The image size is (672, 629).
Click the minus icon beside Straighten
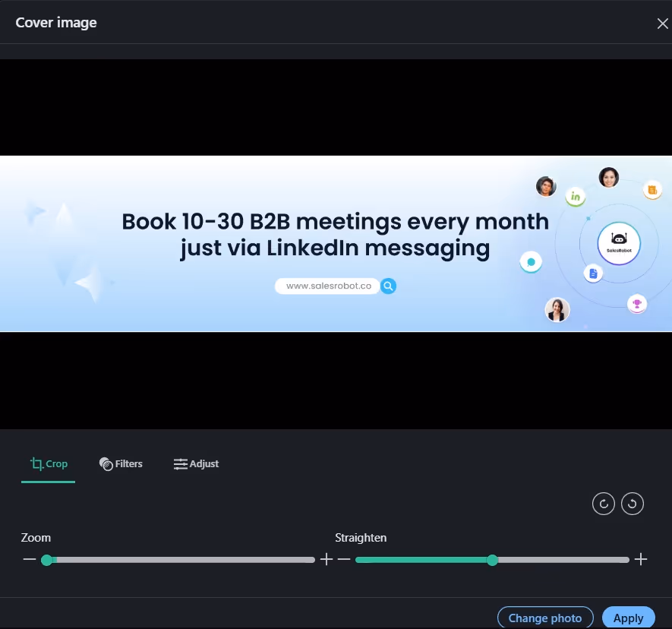coord(344,559)
